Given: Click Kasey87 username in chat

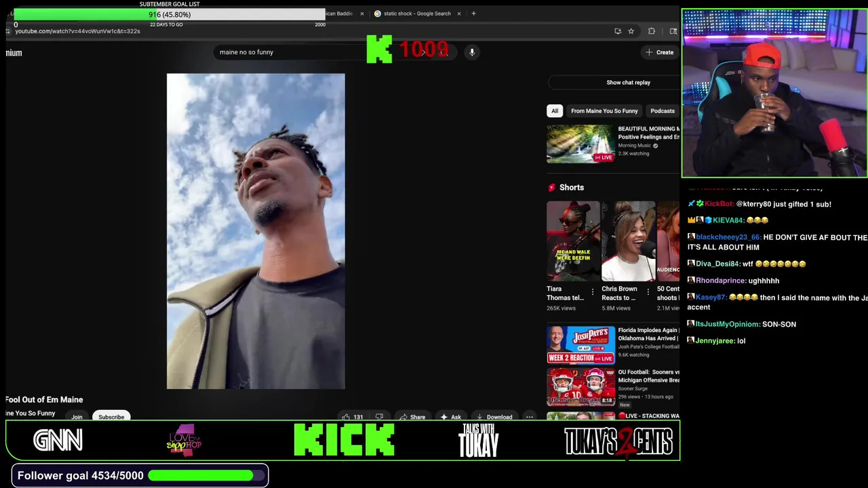Looking at the screenshot, I should pyautogui.click(x=711, y=298).
